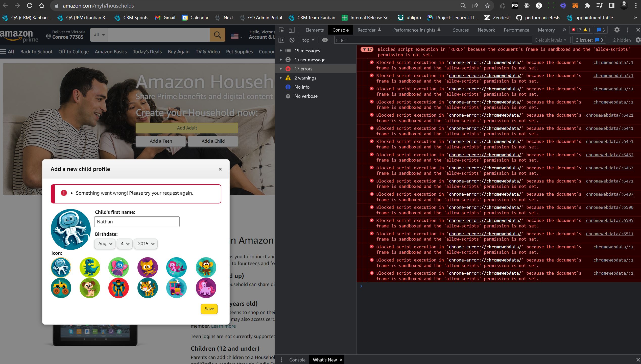Screen dimensions: 641x364
Task: Click the DevTools inspect element icon
Action: [281, 30]
